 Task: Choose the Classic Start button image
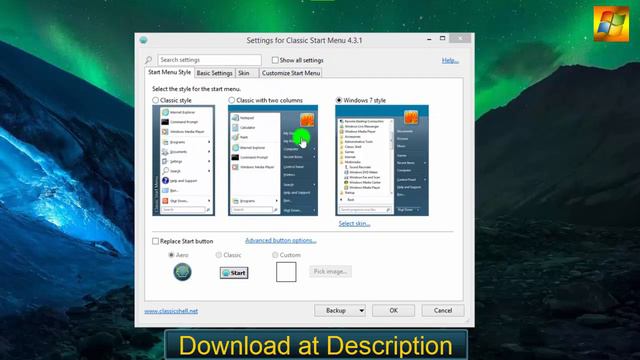(x=234, y=273)
